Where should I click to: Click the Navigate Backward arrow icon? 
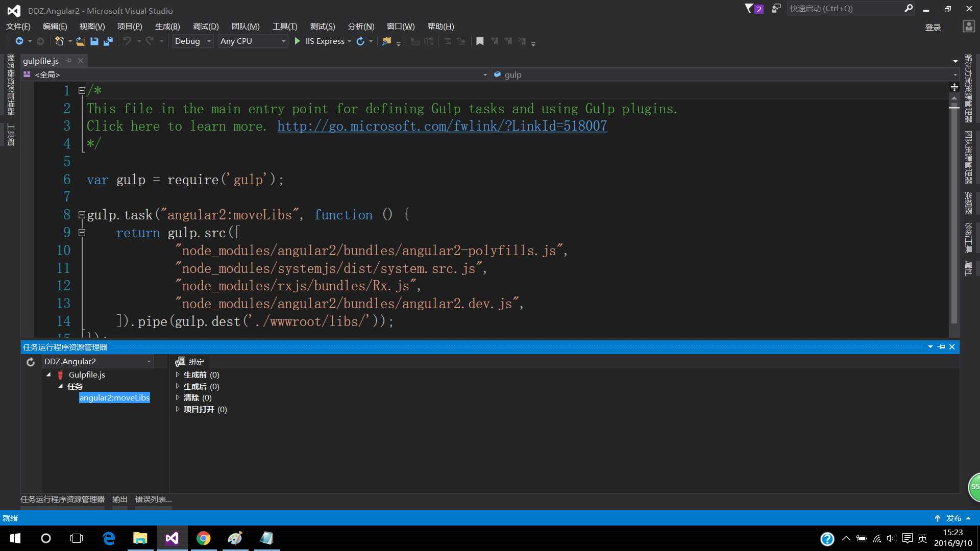click(x=19, y=41)
